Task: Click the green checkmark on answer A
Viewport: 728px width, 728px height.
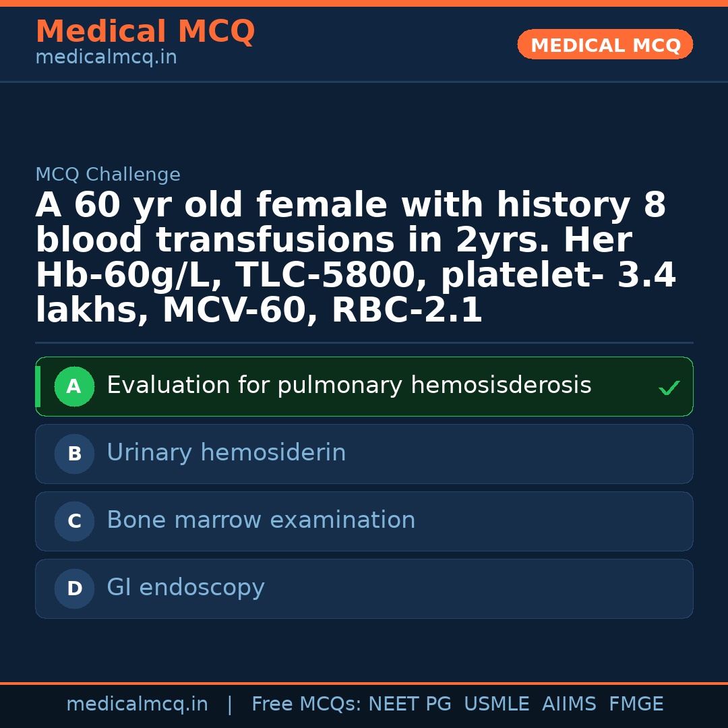Action: click(x=668, y=388)
